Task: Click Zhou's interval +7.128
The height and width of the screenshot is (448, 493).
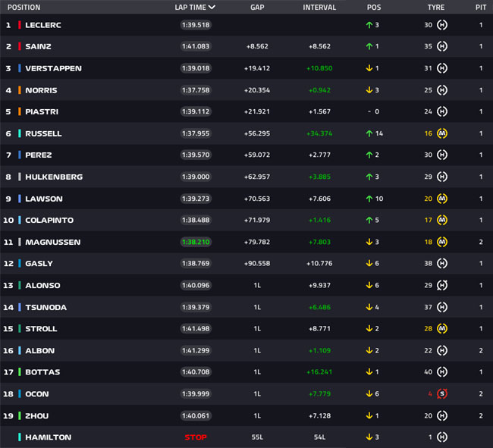Action: point(319,415)
